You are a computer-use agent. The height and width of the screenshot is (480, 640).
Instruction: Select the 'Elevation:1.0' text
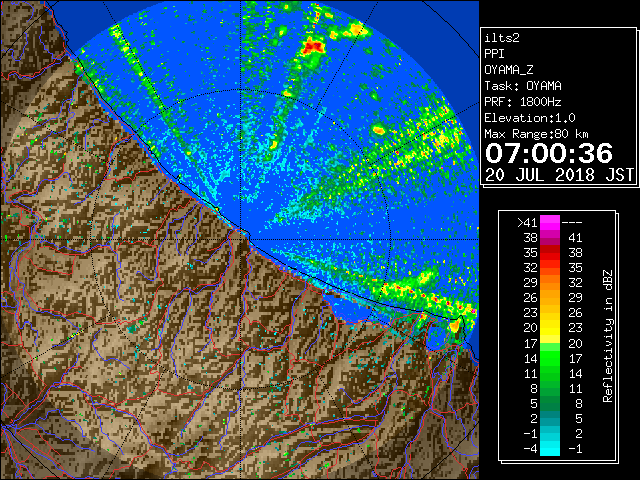[x=530, y=118]
